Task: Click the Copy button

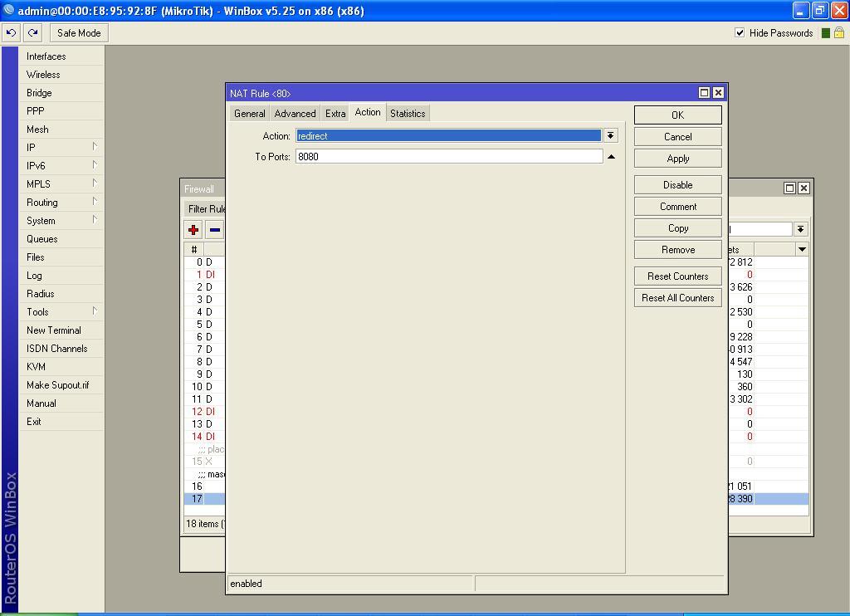Action: 677,228
